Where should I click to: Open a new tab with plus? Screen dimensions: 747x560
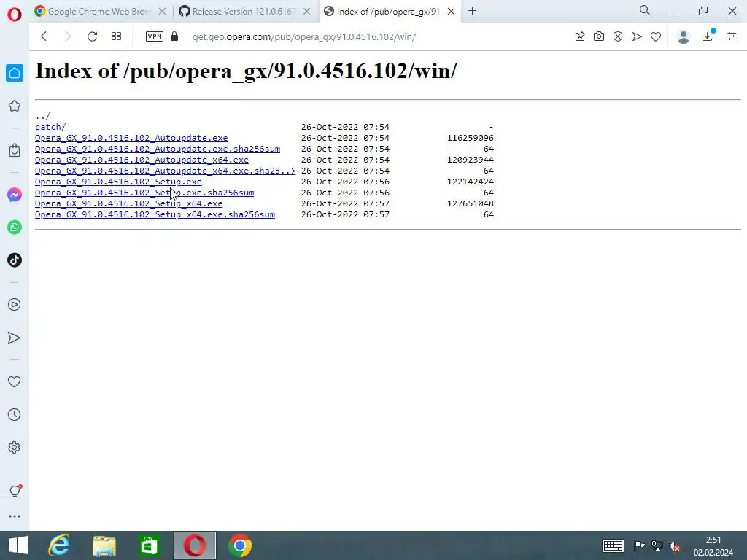(x=472, y=11)
